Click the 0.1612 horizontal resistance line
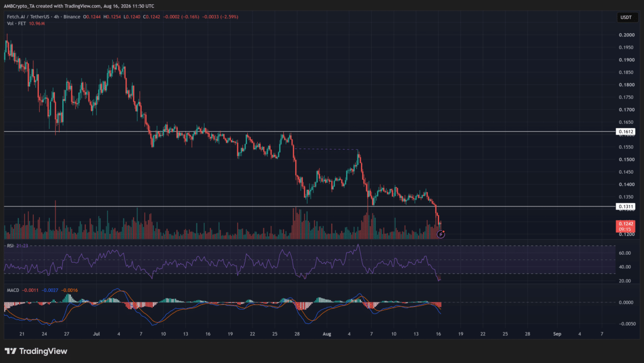 [x=309, y=131]
